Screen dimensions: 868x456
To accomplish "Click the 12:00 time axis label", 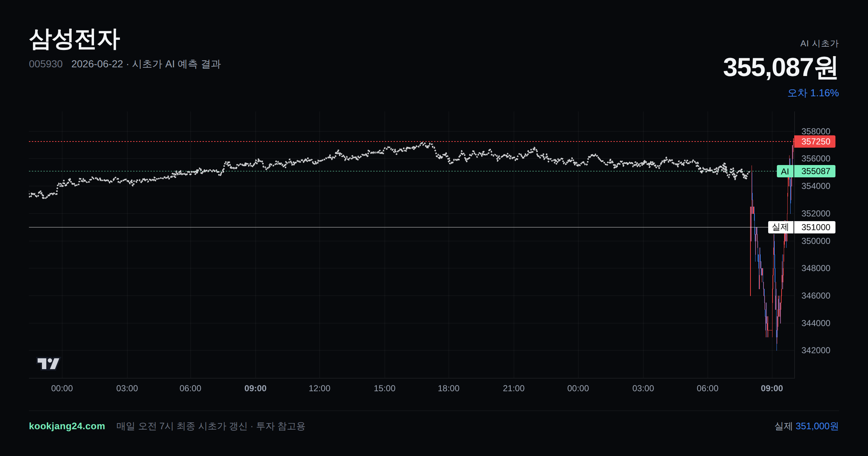I will tap(319, 388).
